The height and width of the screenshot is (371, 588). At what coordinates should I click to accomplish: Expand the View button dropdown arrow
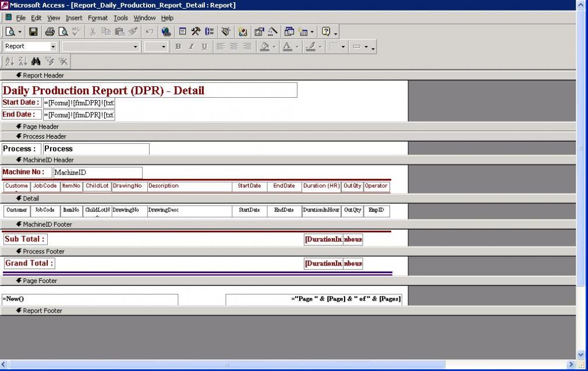pyautogui.click(x=20, y=32)
